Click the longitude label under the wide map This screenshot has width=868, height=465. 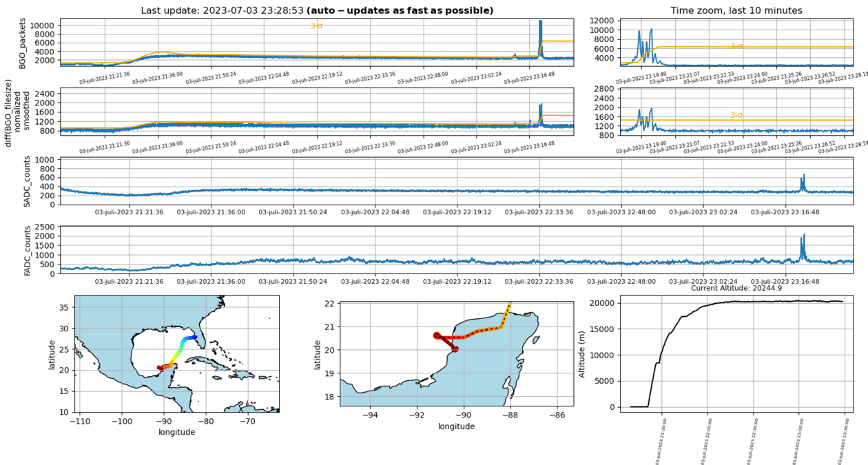click(176, 432)
